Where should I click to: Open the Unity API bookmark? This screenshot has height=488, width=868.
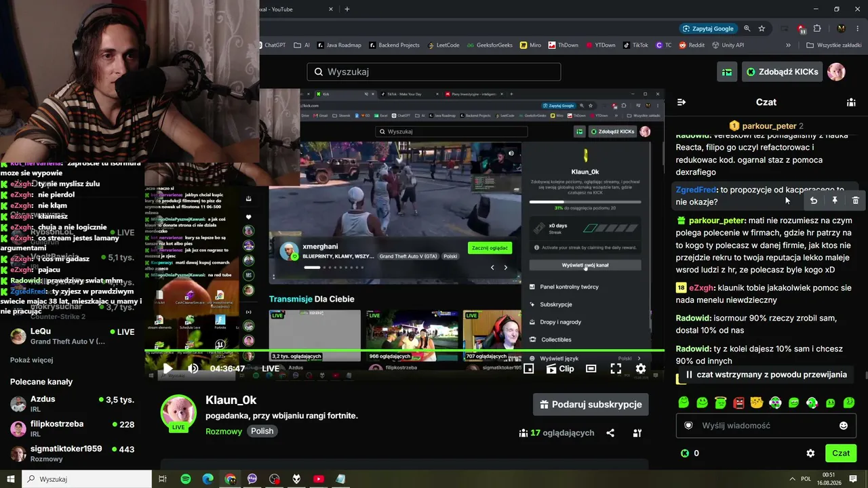728,45
